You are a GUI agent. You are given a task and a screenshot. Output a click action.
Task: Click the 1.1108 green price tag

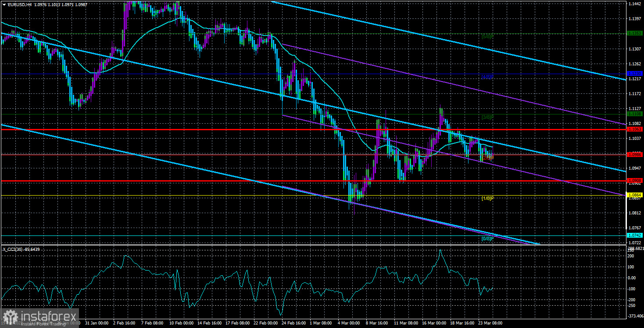[635, 114]
